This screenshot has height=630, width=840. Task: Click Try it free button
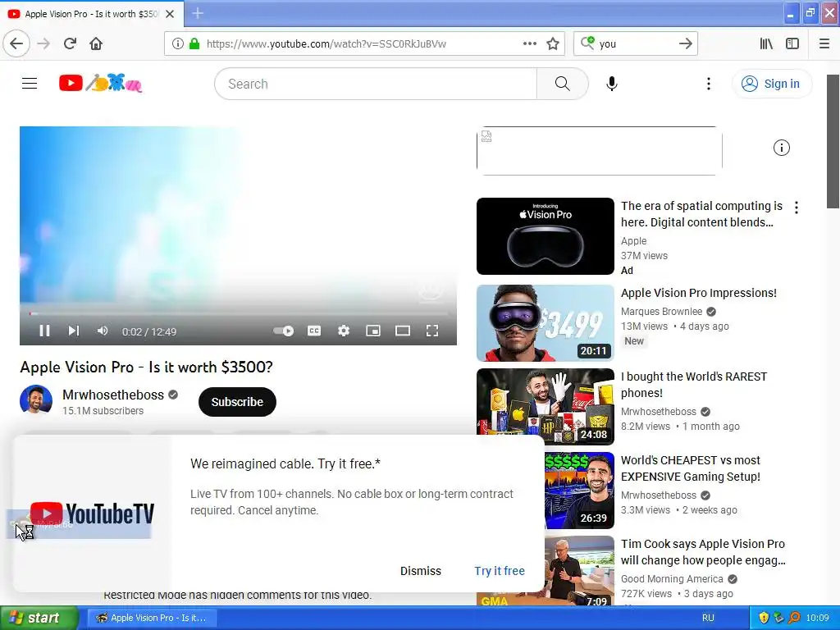500,571
